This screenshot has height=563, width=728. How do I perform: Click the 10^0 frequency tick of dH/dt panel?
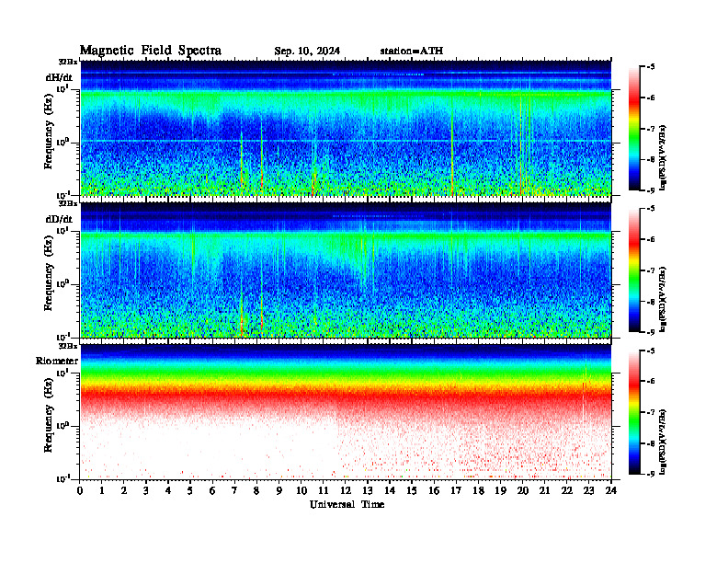point(63,142)
